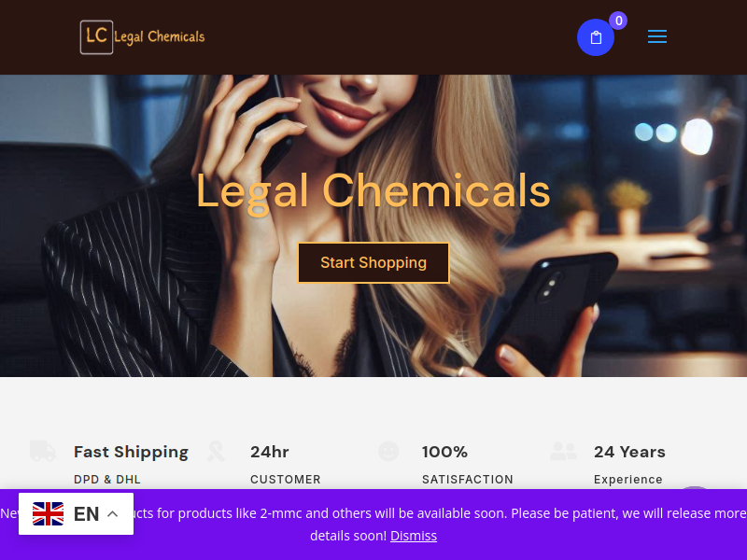Viewport: 747px width, 560px height.
Task: Click the people icon beside 24 Years
Action: 563,451
